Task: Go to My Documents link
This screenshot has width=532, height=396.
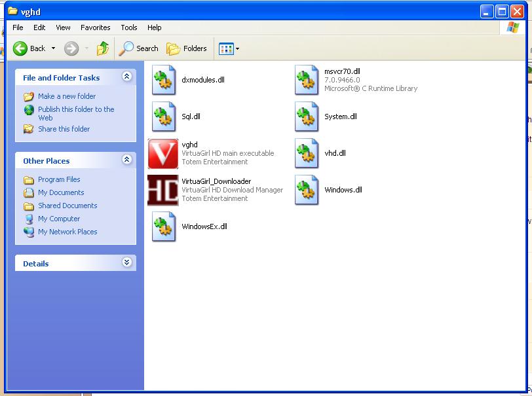Action: point(61,192)
